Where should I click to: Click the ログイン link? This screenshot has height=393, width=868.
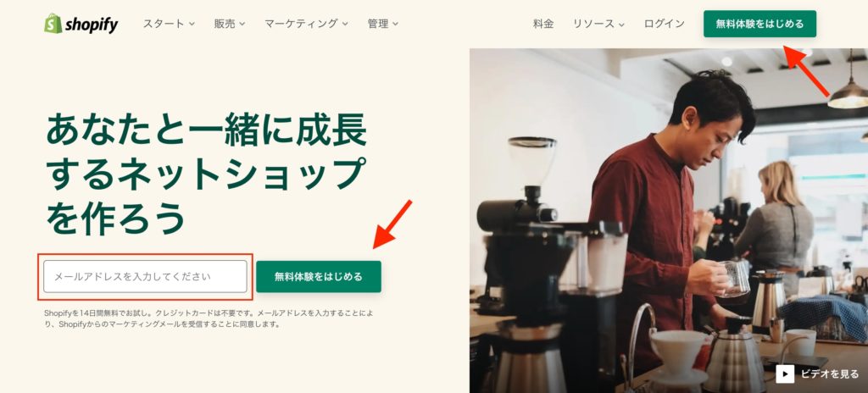[665, 24]
